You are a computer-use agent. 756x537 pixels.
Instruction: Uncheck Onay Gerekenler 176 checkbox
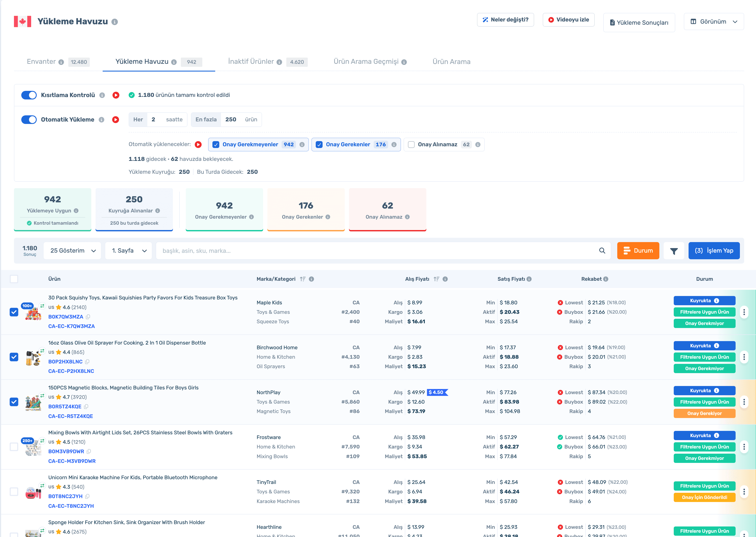[319, 145]
